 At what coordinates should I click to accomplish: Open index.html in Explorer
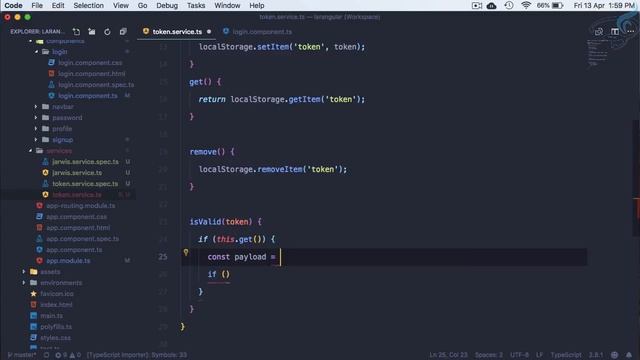click(56, 304)
